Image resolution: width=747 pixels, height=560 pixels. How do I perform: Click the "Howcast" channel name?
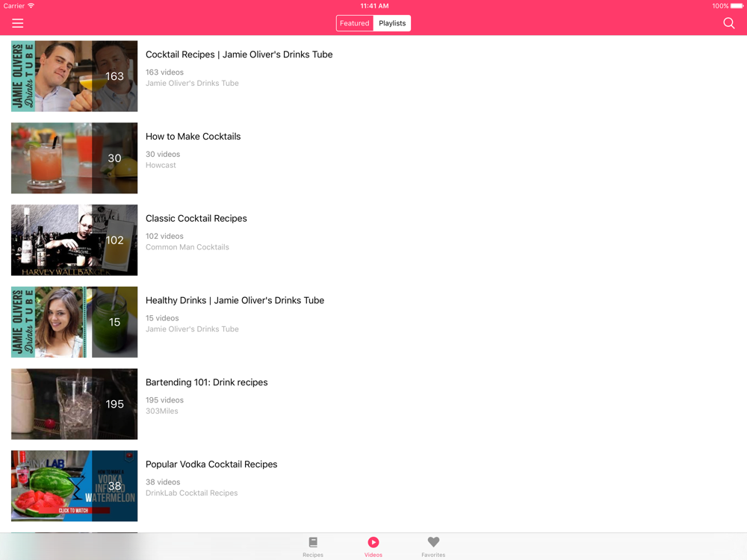click(161, 165)
